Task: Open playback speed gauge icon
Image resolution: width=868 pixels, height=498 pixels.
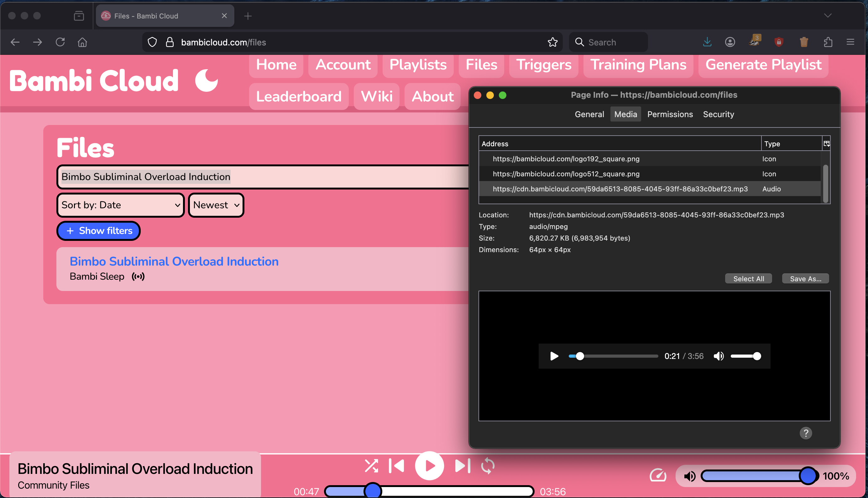Action: pyautogui.click(x=658, y=475)
